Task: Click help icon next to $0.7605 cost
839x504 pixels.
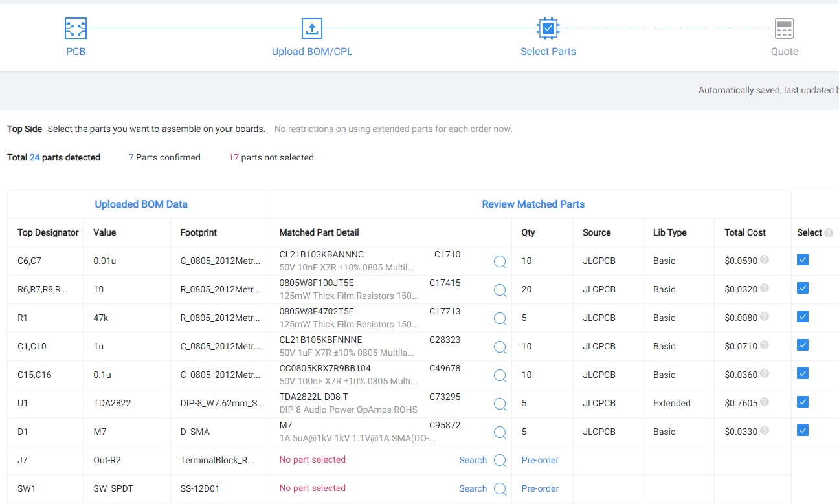Action: point(765,402)
